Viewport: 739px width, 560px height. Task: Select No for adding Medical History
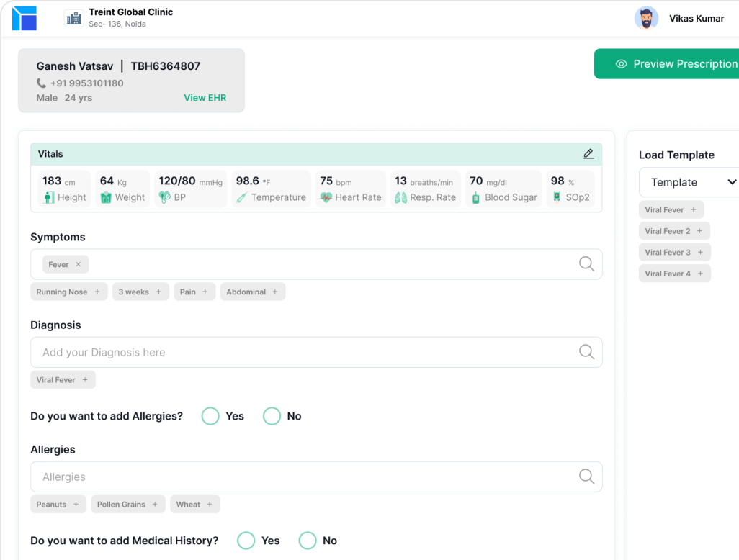(308, 541)
